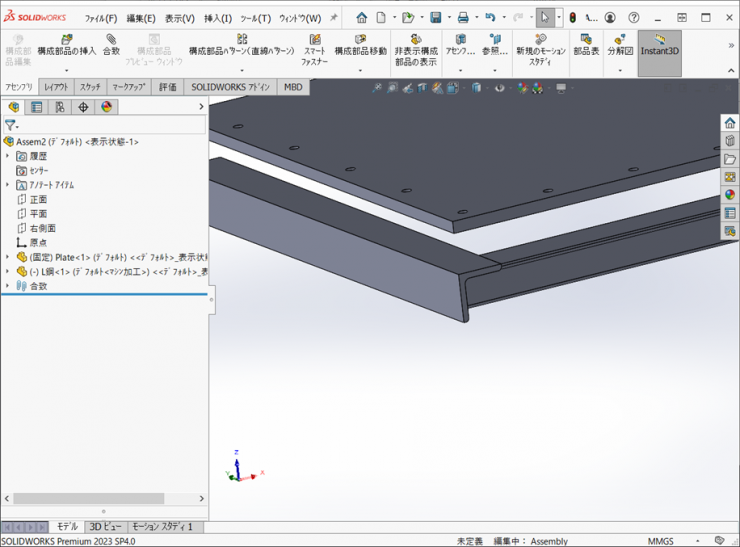Expand the 合致 (Mates) folder in tree
Viewport: 740px width, 547px height.
(8, 286)
